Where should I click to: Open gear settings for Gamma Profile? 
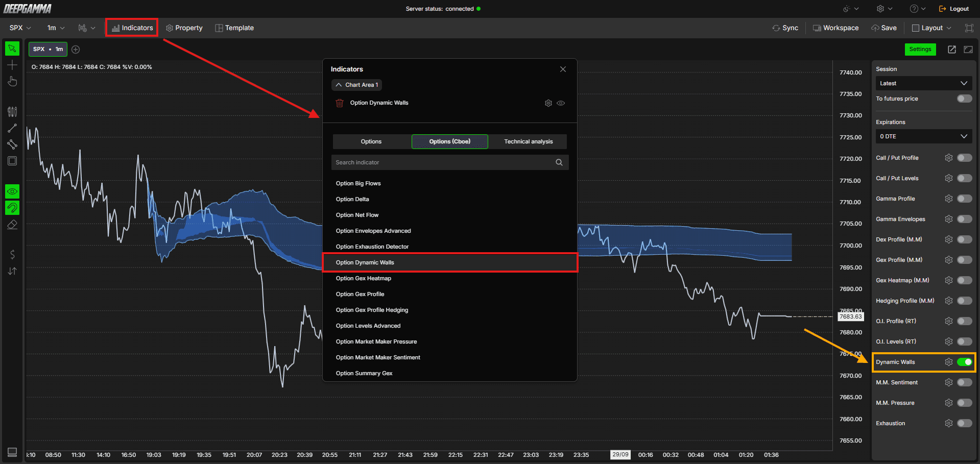click(x=949, y=199)
